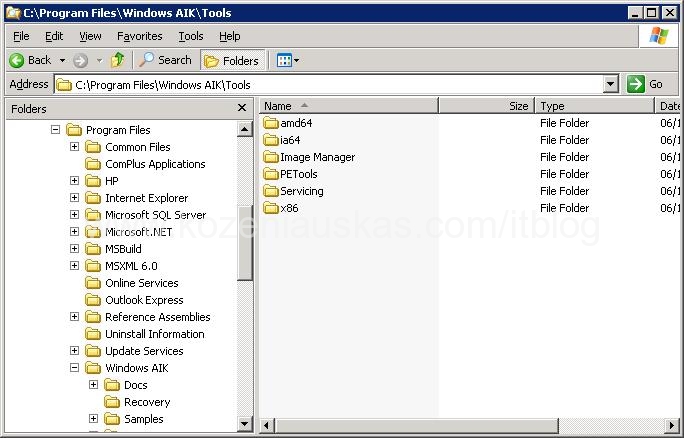Click the Go button

pos(646,84)
